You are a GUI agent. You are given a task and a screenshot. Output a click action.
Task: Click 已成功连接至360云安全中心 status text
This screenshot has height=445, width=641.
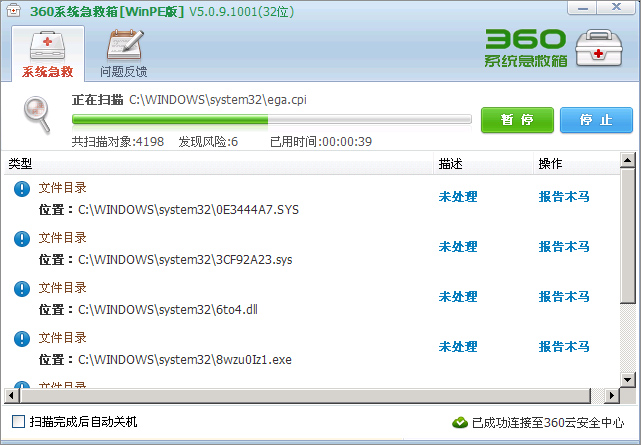coord(548,423)
